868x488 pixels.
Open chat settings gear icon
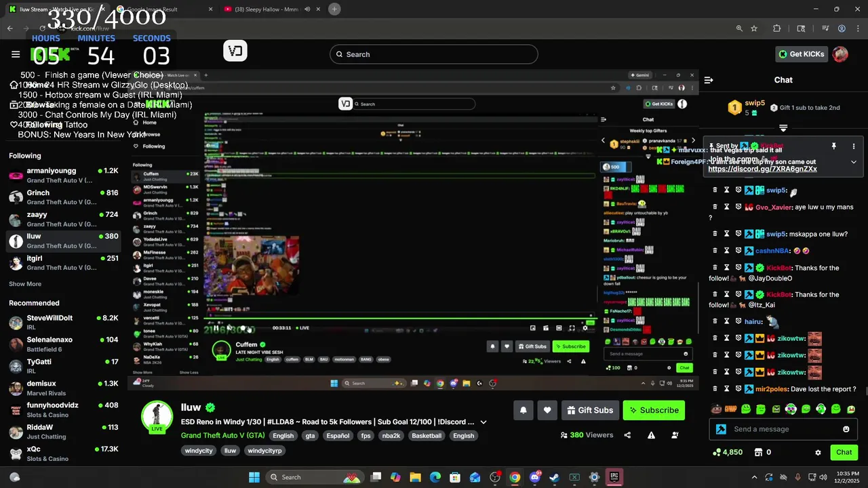(x=818, y=452)
